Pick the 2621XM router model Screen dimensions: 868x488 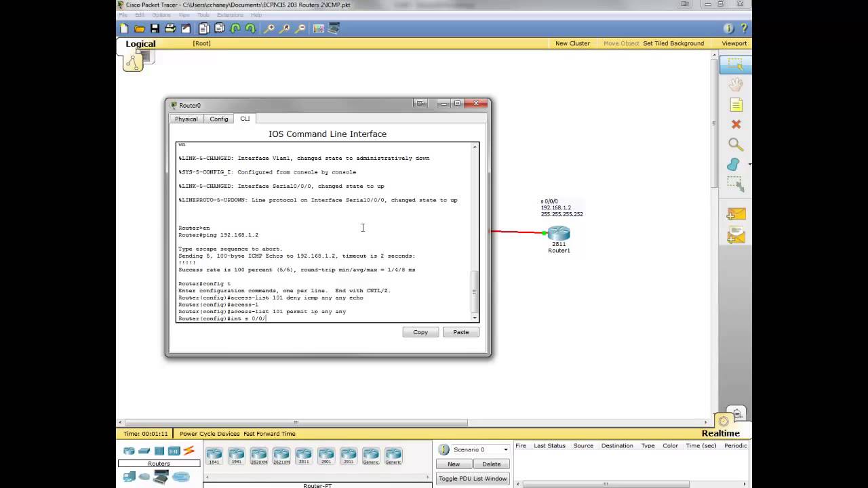(x=281, y=456)
